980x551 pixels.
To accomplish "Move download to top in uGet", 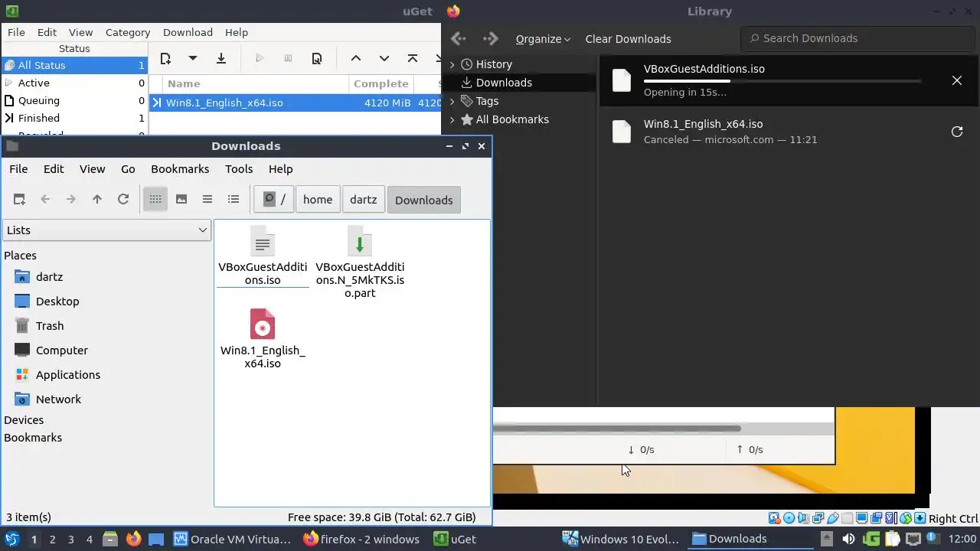I will coord(413,58).
